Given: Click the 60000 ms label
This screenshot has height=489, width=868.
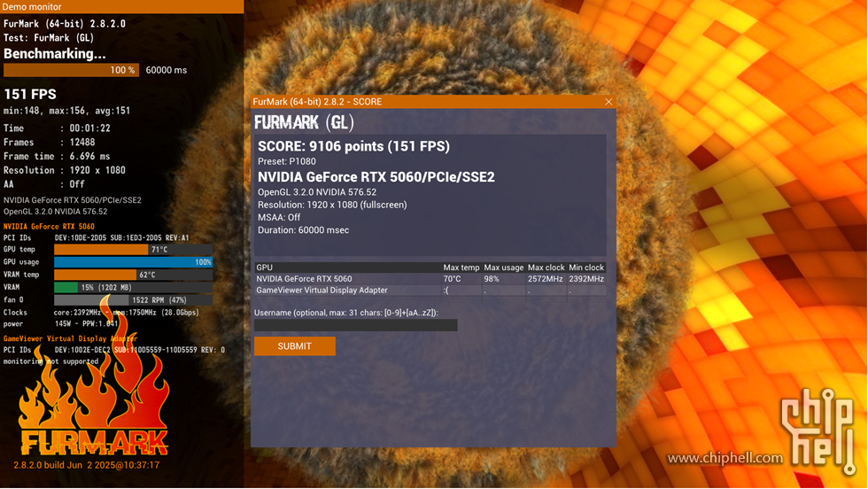Looking at the screenshot, I should pyautogui.click(x=167, y=70).
